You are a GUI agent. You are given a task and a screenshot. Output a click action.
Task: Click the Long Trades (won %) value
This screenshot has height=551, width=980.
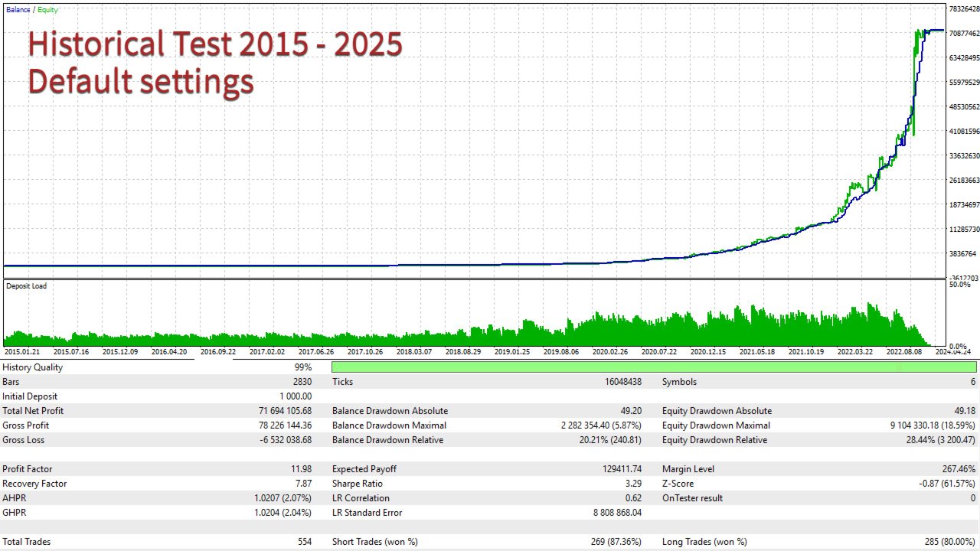pos(950,542)
